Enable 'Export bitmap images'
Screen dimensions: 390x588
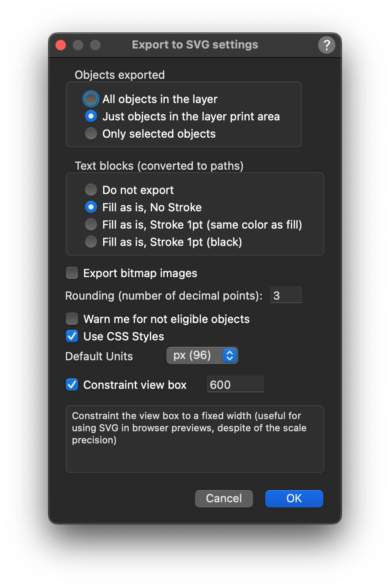pos(71,273)
